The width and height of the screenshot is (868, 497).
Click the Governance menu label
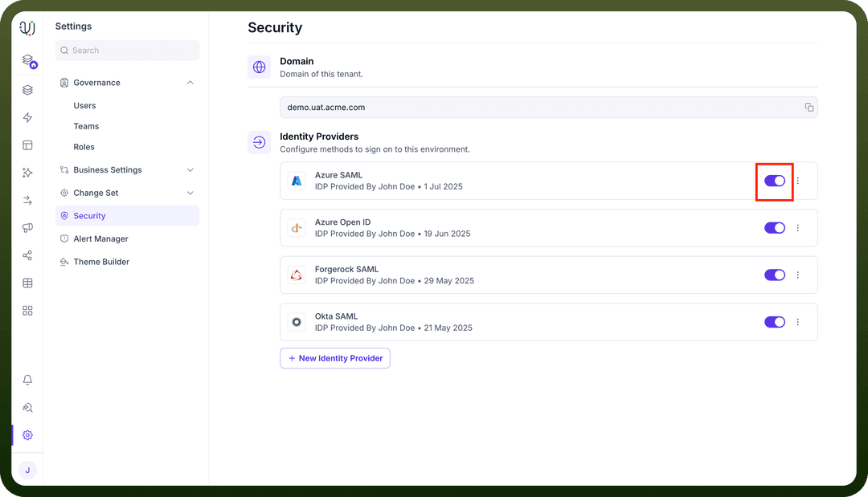point(97,83)
